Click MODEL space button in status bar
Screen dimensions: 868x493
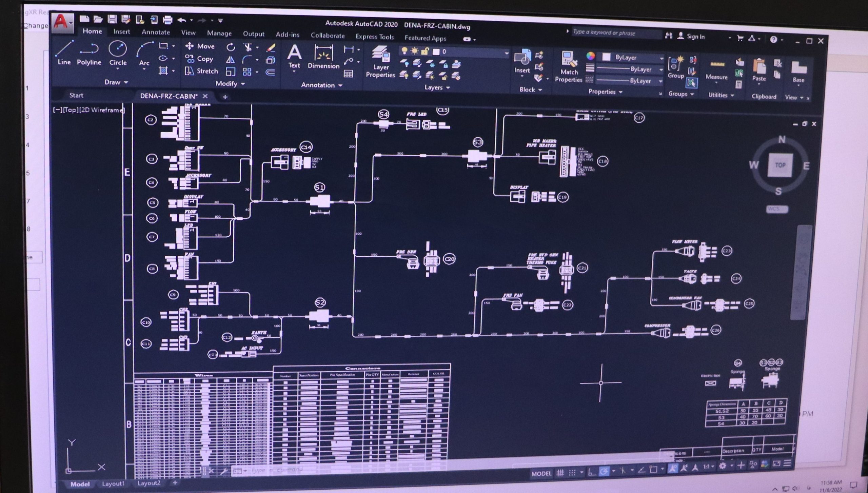tap(541, 473)
